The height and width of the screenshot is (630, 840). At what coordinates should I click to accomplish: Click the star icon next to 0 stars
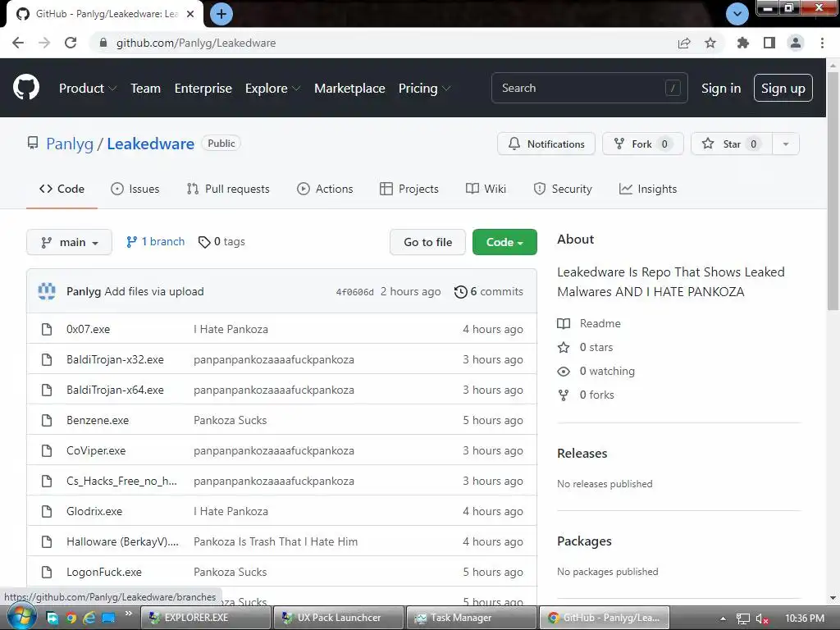pyautogui.click(x=564, y=347)
